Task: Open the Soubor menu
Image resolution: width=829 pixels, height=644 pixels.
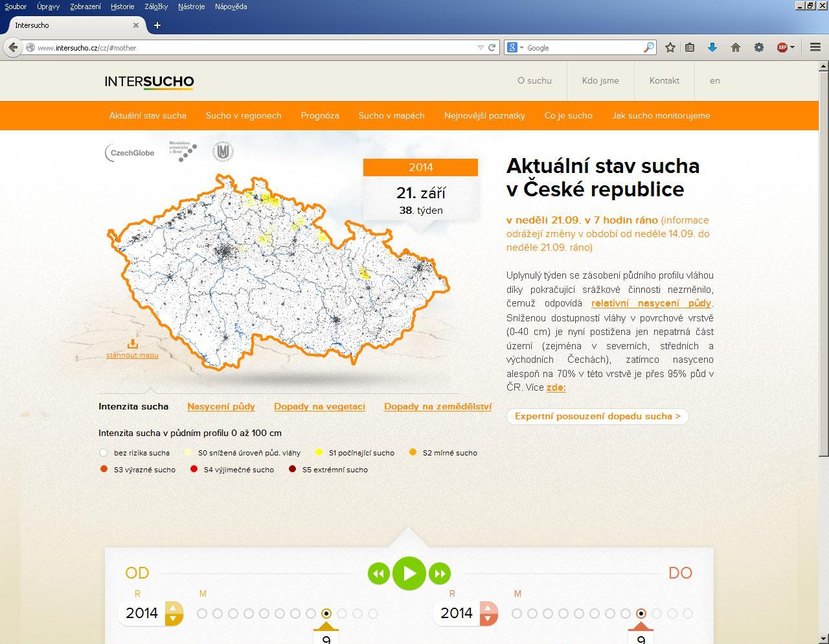Action: tap(16, 6)
